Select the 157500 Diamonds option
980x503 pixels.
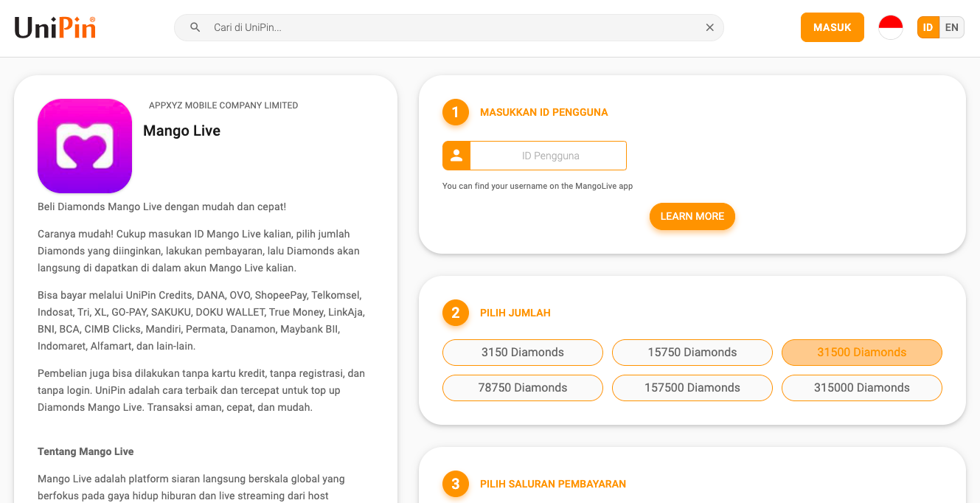pyautogui.click(x=692, y=388)
